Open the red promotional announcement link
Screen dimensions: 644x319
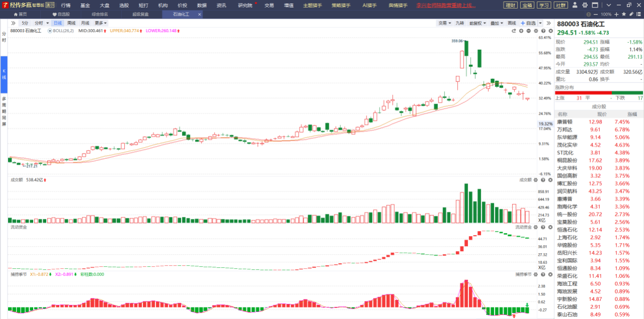446,5
